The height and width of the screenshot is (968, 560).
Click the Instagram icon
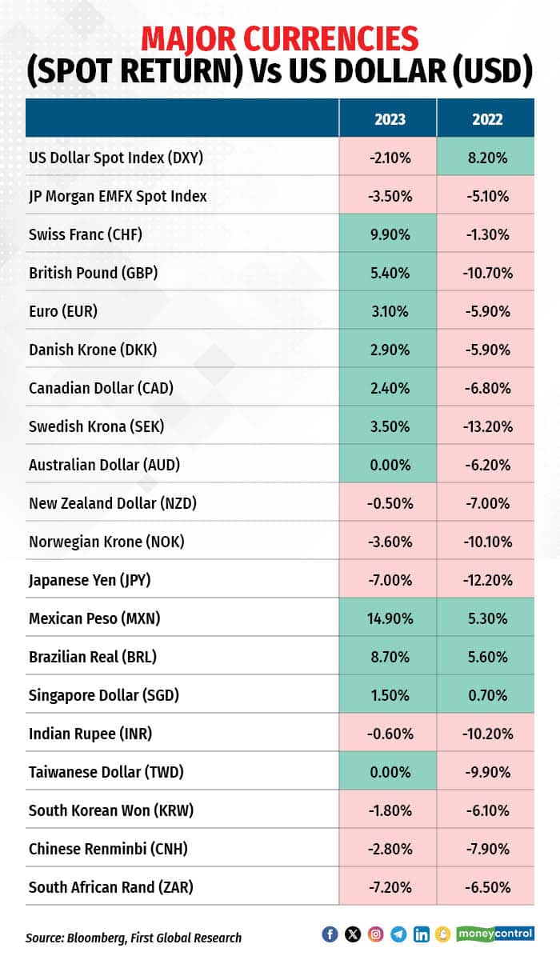coord(375,934)
